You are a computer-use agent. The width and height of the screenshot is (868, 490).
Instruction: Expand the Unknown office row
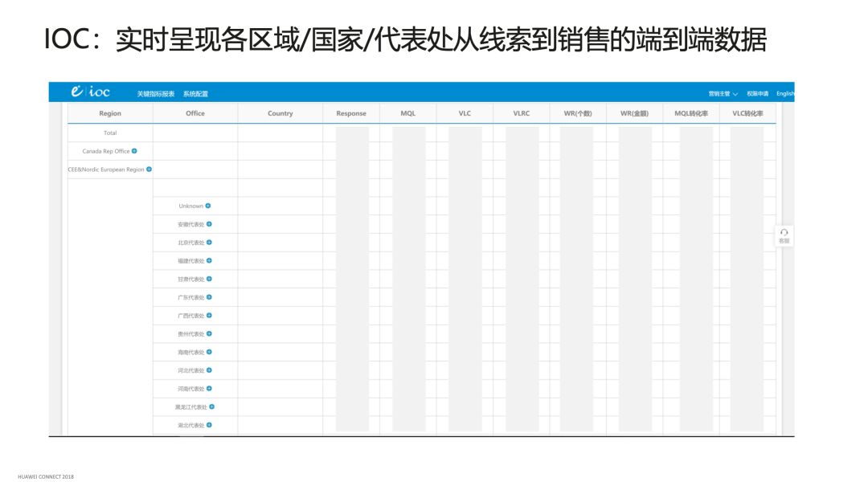(208, 206)
